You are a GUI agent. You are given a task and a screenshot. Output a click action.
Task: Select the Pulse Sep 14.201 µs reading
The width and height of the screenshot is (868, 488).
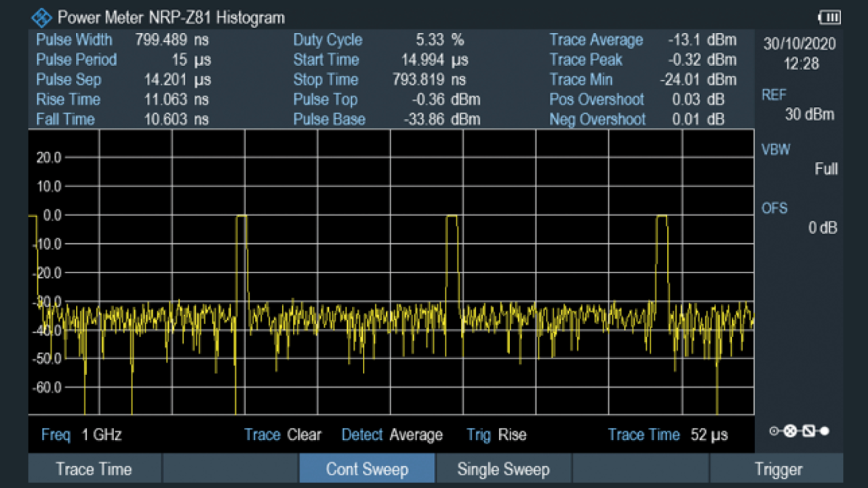[x=123, y=79]
